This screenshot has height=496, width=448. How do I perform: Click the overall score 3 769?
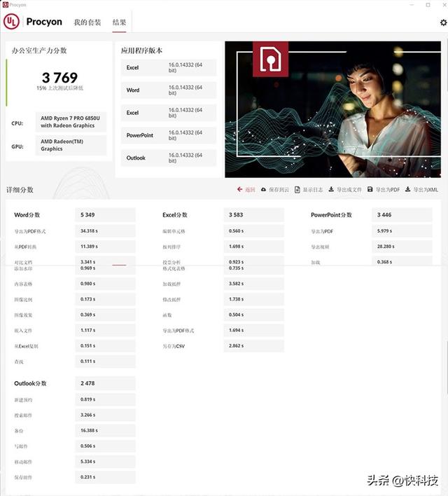tap(59, 78)
